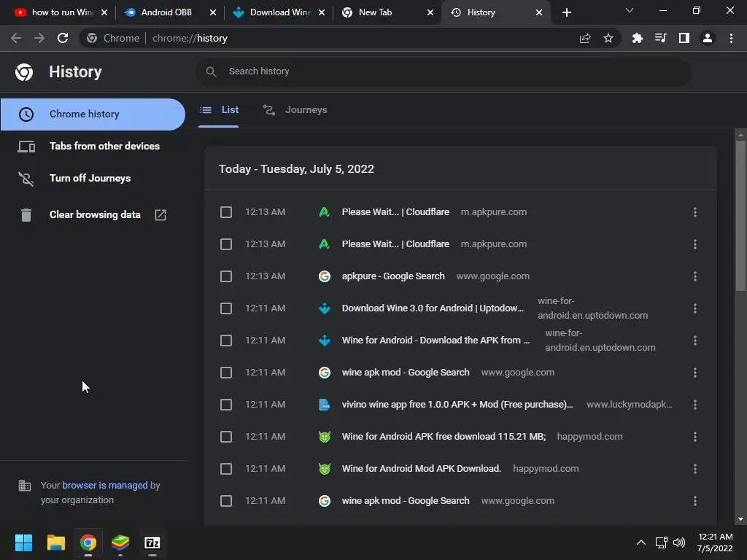Check the Wine for Android Mod APK Download entry
Viewport: 747px width, 560px height.
pyautogui.click(x=226, y=469)
